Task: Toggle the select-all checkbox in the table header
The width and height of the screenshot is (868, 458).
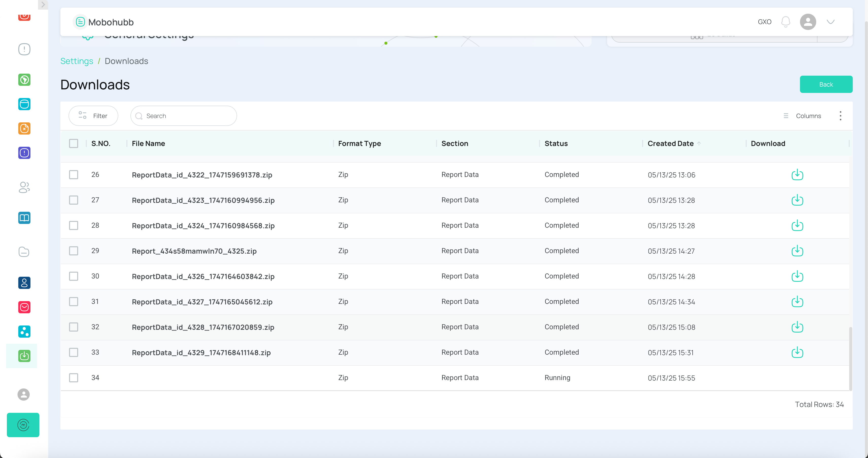Action: 73,143
